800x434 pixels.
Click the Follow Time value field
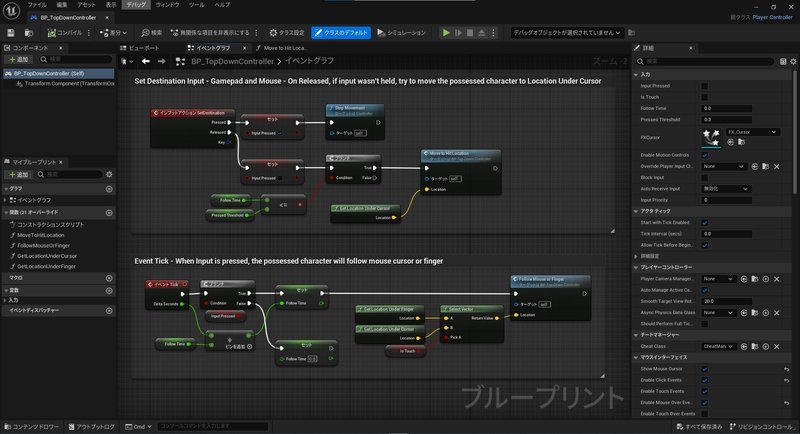point(727,108)
